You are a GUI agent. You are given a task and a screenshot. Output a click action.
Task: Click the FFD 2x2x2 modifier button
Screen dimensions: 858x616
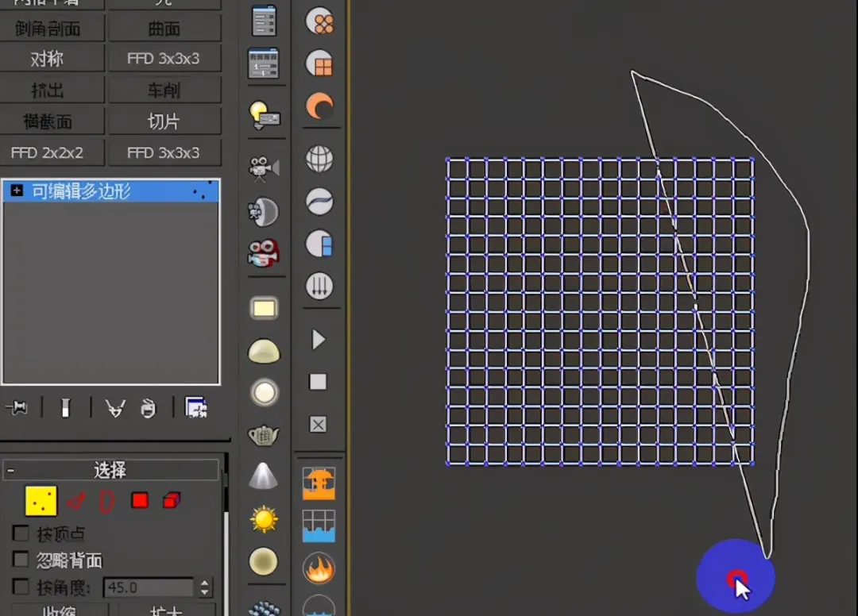point(47,152)
